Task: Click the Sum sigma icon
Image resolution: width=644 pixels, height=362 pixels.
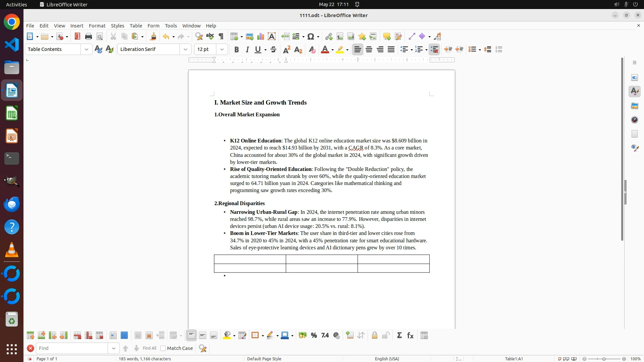Action: tap(399, 336)
